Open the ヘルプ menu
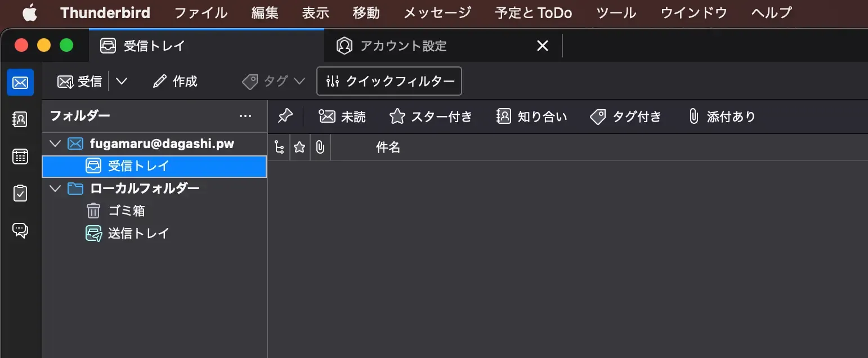 click(x=772, y=12)
